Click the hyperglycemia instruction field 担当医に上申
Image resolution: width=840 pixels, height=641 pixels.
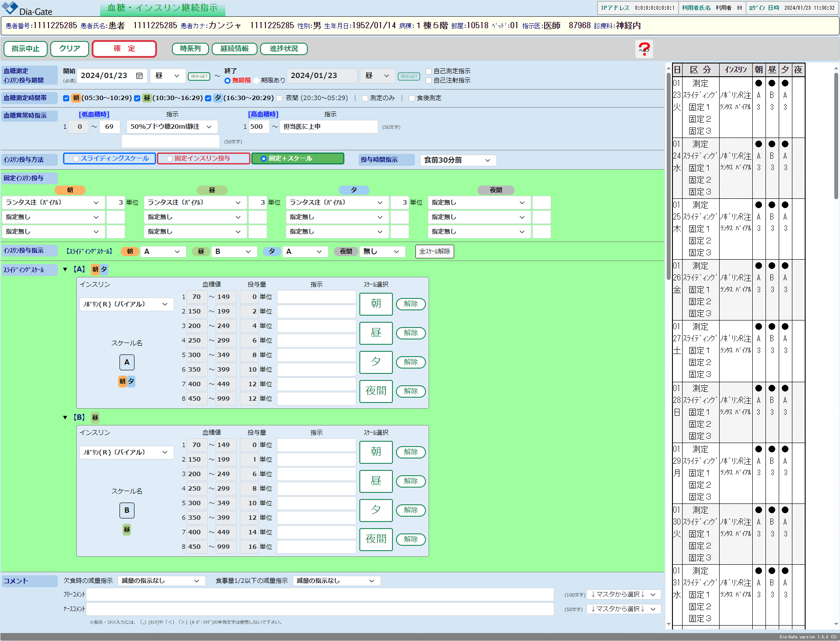point(329,127)
